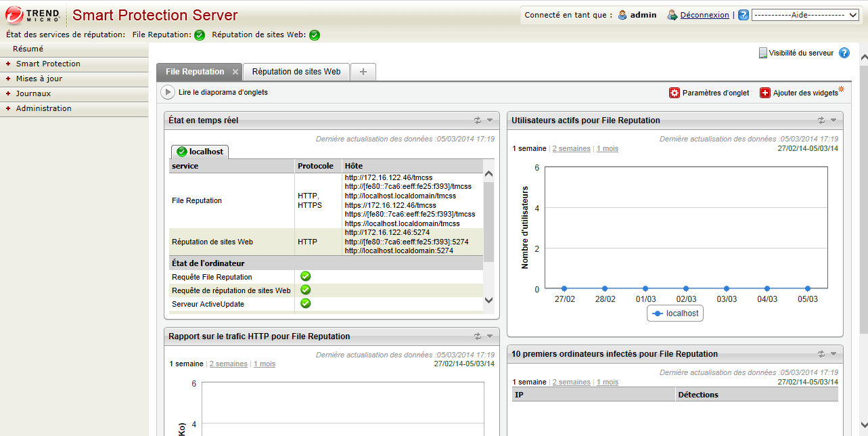Play the tab slideshow icon
This screenshot has height=436, width=868.
click(x=167, y=92)
